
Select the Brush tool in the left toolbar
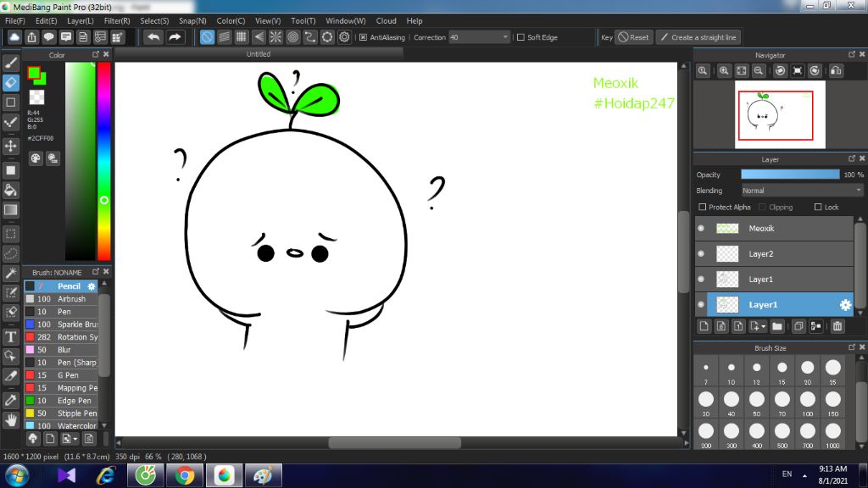coord(10,63)
